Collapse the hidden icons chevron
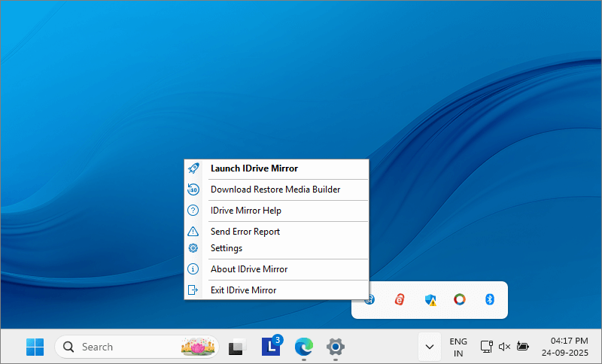 pyautogui.click(x=430, y=347)
